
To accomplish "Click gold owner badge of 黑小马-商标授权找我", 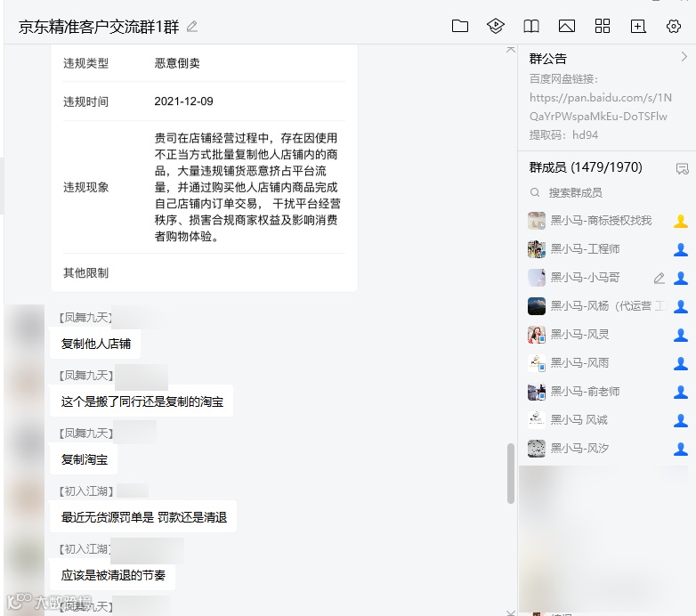I will tap(681, 221).
